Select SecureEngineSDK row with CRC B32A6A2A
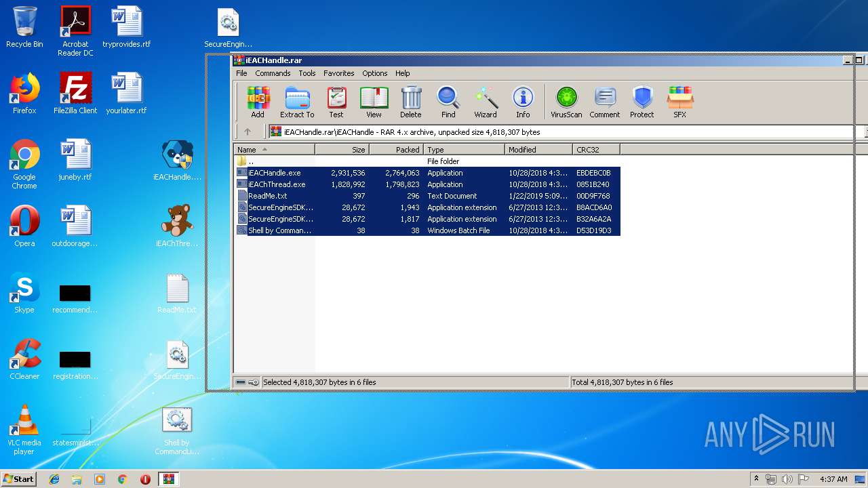 (x=427, y=219)
